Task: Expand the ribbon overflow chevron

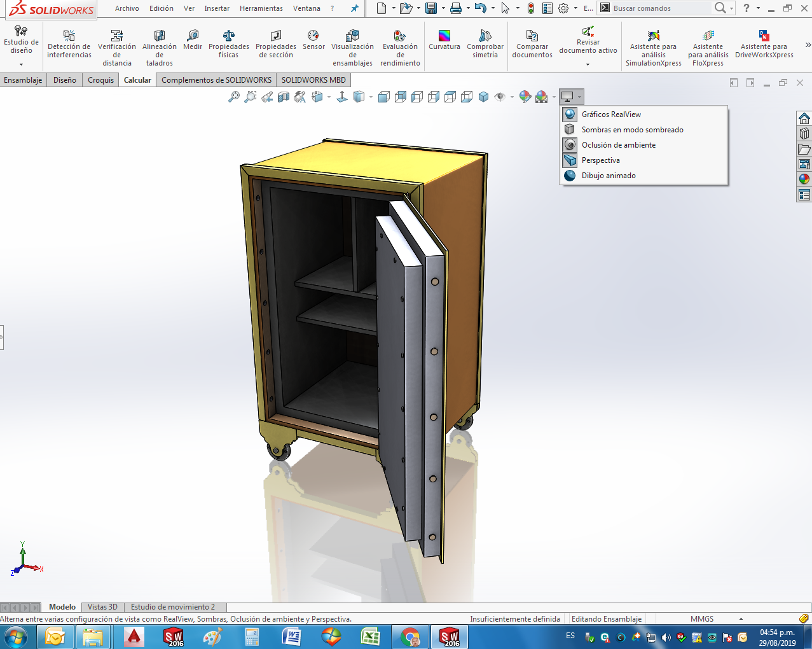Action: click(x=808, y=45)
